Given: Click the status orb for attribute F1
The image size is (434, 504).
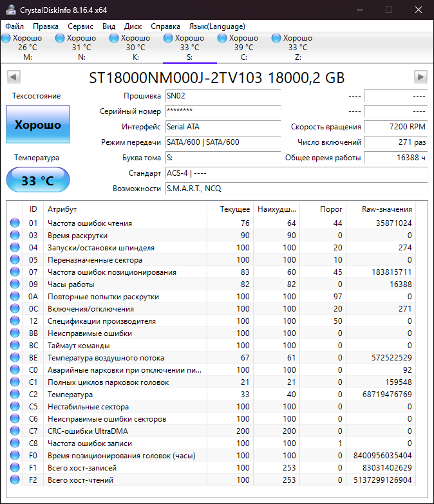Looking at the screenshot, I should pos(15,467).
